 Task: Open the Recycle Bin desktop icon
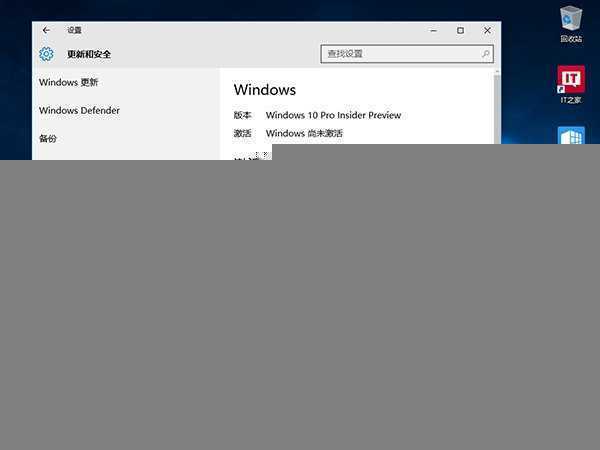571,24
